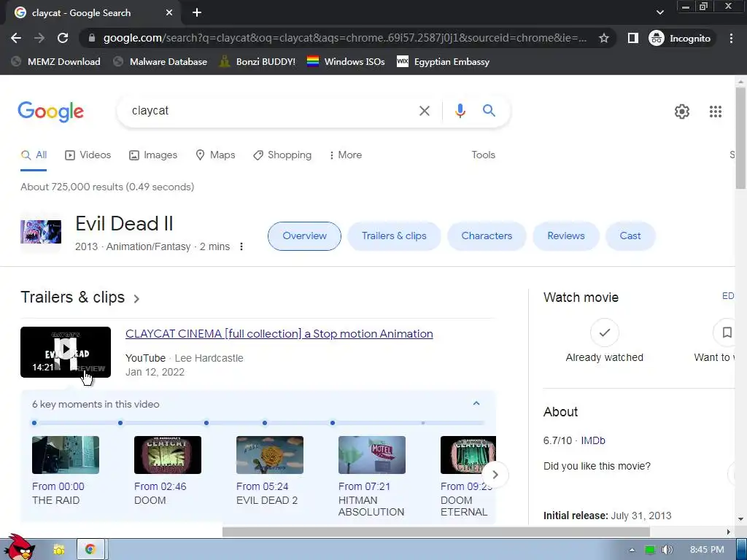Select the Cast chip
The image size is (747, 560).
[630, 236]
